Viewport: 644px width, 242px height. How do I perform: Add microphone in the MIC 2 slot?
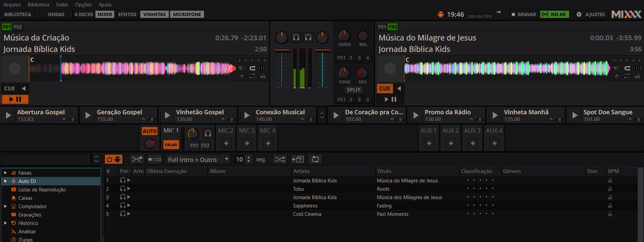(x=226, y=143)
